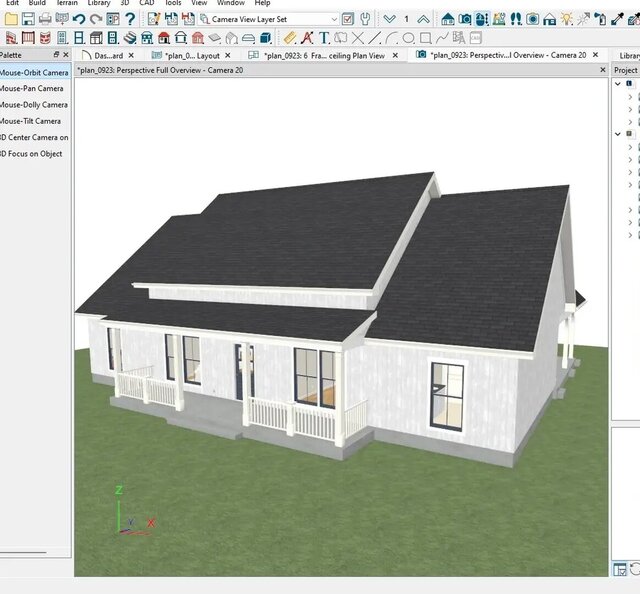
Task: Collapse the first Project browser tree node
Action: click(618, 84)
